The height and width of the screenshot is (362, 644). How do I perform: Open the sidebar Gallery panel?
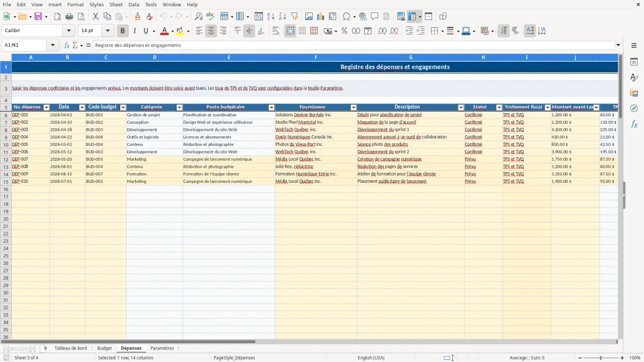coord(634,93)
